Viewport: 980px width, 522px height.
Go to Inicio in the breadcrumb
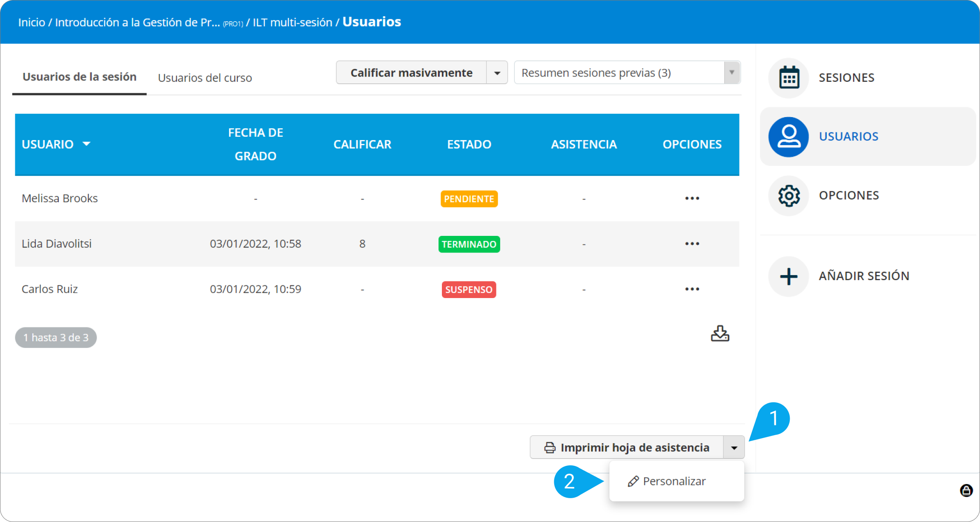(x=32, y=22)
